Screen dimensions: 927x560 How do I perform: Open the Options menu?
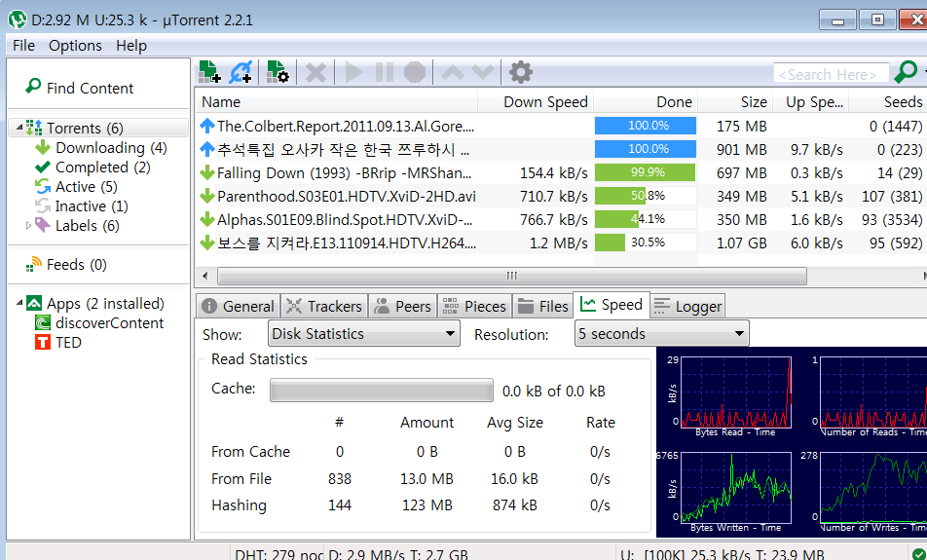click(x=75, y=46)
